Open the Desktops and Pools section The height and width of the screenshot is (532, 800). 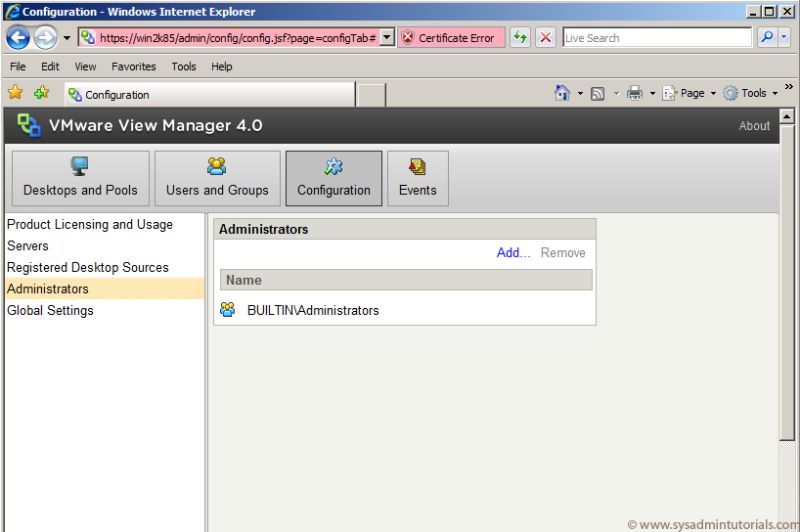81,179
